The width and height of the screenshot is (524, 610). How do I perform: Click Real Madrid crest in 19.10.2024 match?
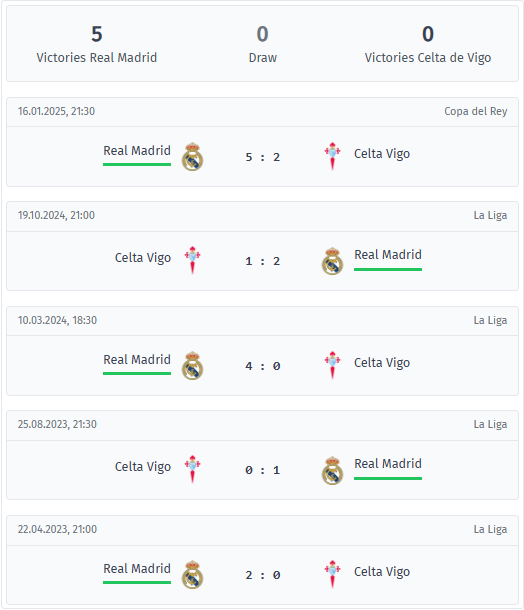tap(332, 261)
